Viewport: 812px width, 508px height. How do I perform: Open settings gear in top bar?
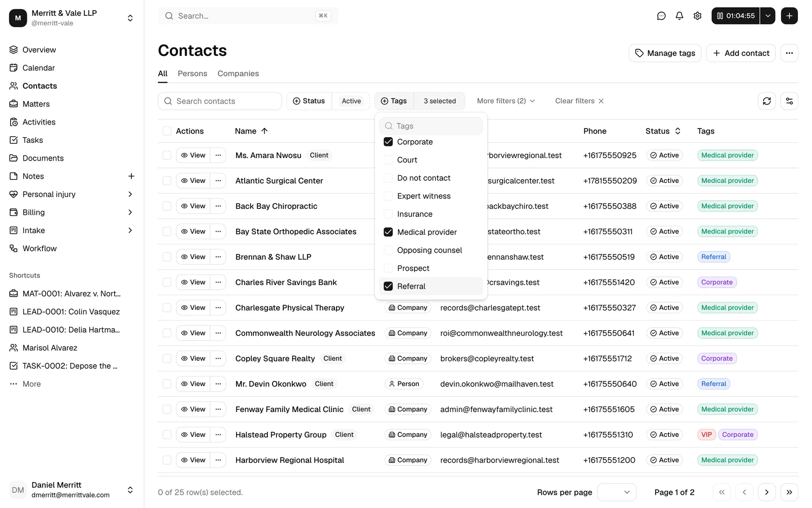[698, 16]
